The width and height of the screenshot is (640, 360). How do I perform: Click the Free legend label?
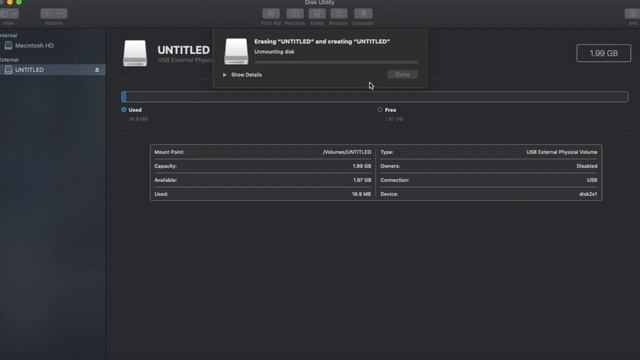(390, 110)
